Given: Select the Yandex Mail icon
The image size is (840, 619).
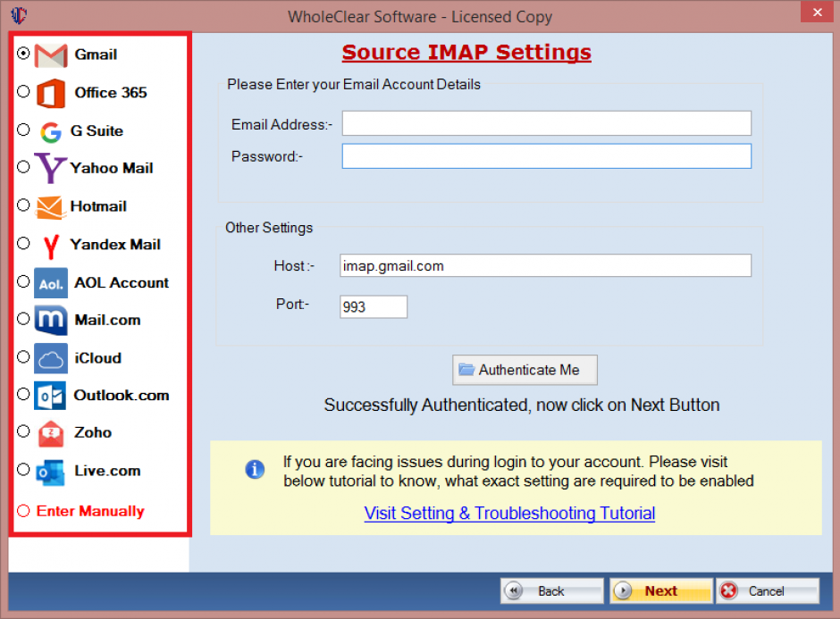Looking at the screenshot, I should click(50, 244).
